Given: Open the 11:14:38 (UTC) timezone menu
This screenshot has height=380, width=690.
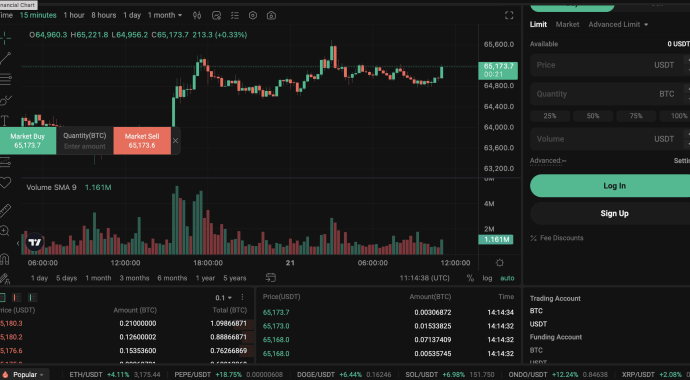Looking at the screenshot, I should click(424, 278).
